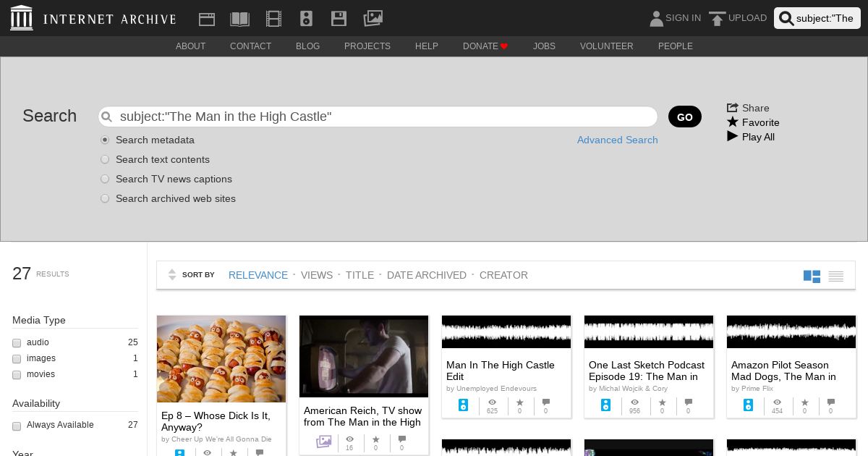Screen dimensions: 868x456
Task: Click the GO search button
Action: pos(685,117)
